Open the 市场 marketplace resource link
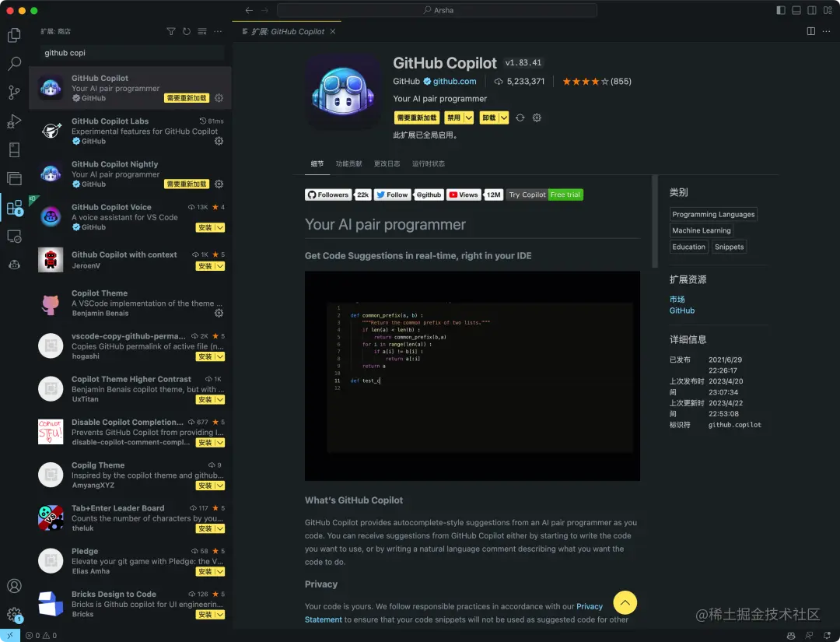Viewport: 840px width, 642px height. [677, 300]
